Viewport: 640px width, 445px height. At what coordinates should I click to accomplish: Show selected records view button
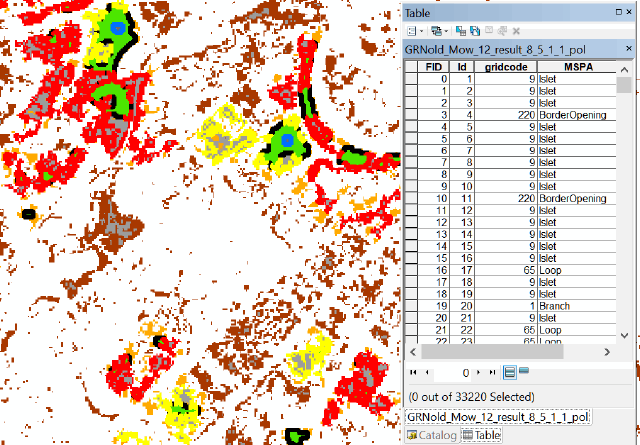click(x=524, y=371)
